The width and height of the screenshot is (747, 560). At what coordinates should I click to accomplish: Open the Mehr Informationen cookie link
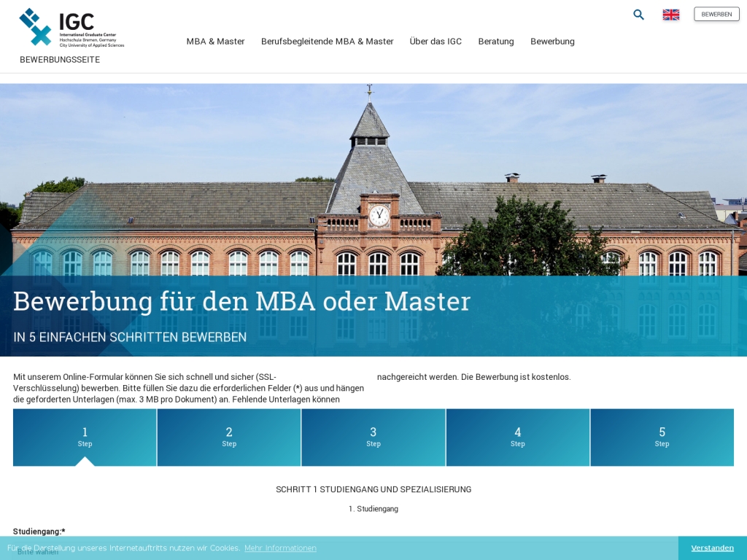pyautogui.click(x=280, y=548)
